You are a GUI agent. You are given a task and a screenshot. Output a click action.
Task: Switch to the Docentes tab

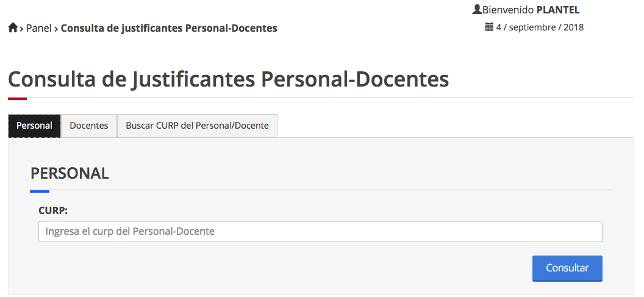[89, 126]
